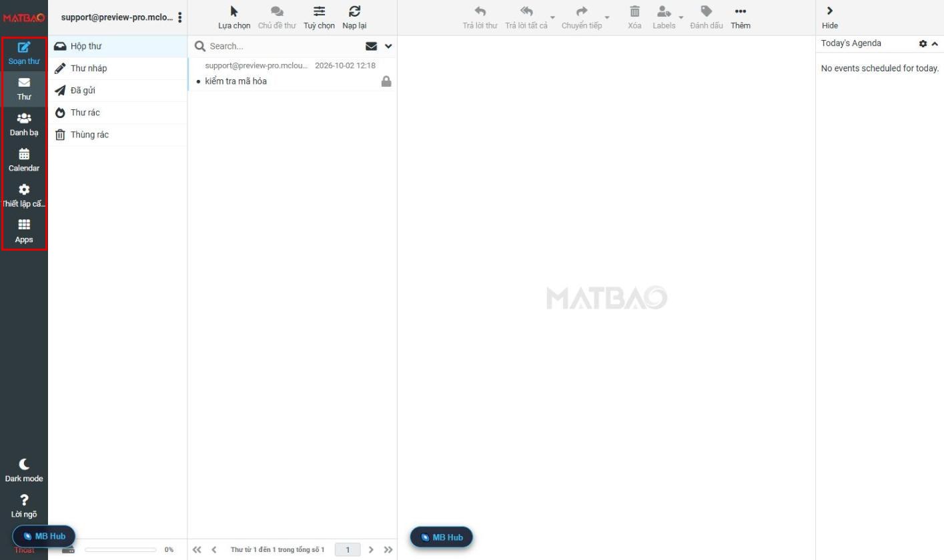The image size is (944, 560).
Task: Click the Đánh dấu tag icon
Action: (706, 11)
